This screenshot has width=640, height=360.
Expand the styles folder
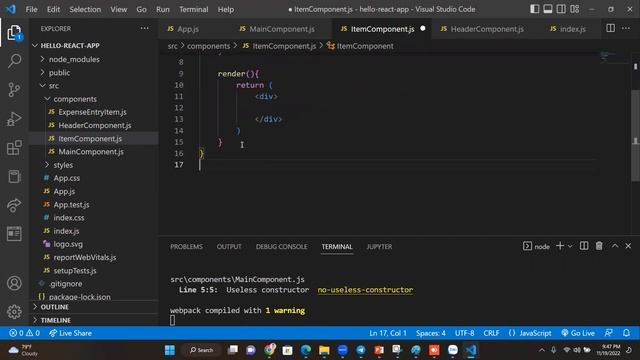point(94,165)
